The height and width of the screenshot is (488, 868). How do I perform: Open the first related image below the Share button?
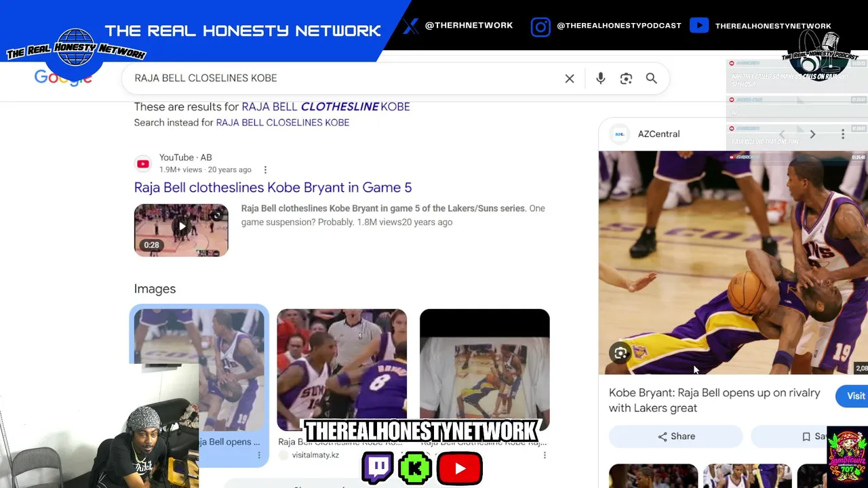coord(653,476)
